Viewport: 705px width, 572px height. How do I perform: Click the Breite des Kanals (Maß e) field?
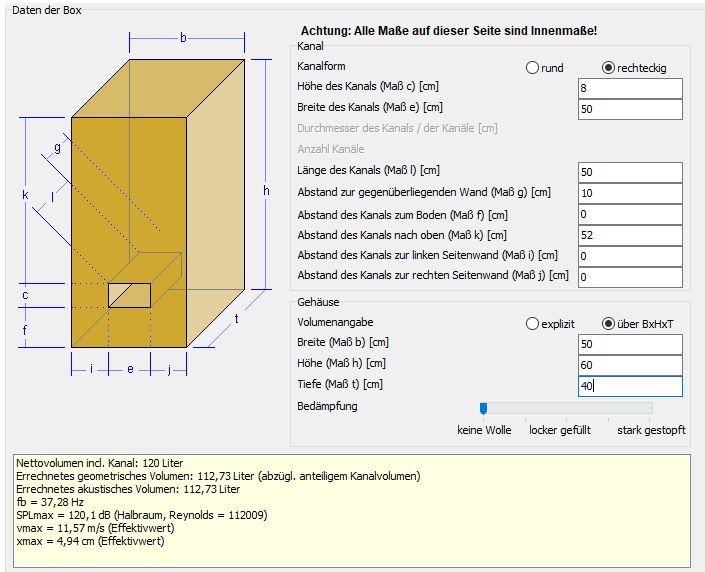[630, 109]
